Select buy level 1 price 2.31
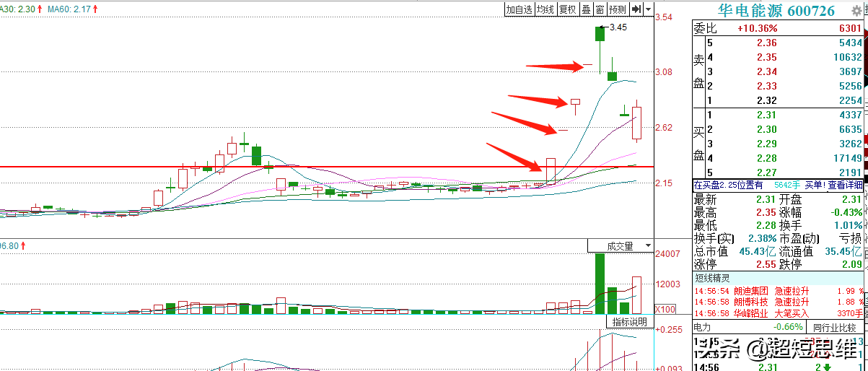The image size is (868, 371). click(767, 115)
